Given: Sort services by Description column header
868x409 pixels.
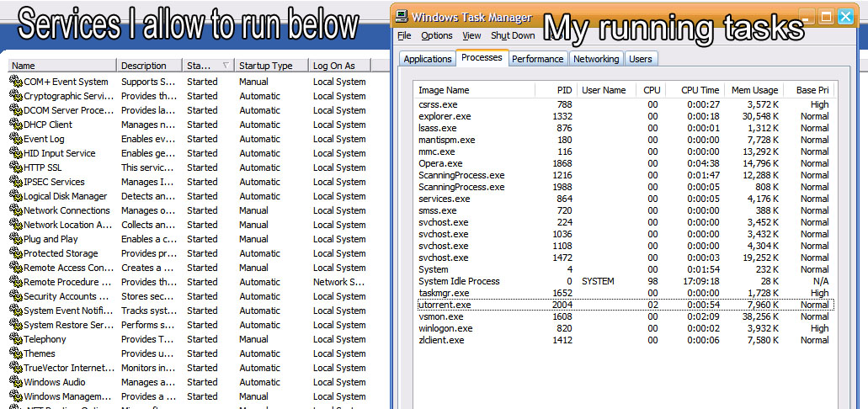Looking at the screenshot, I should coord(150,66).
